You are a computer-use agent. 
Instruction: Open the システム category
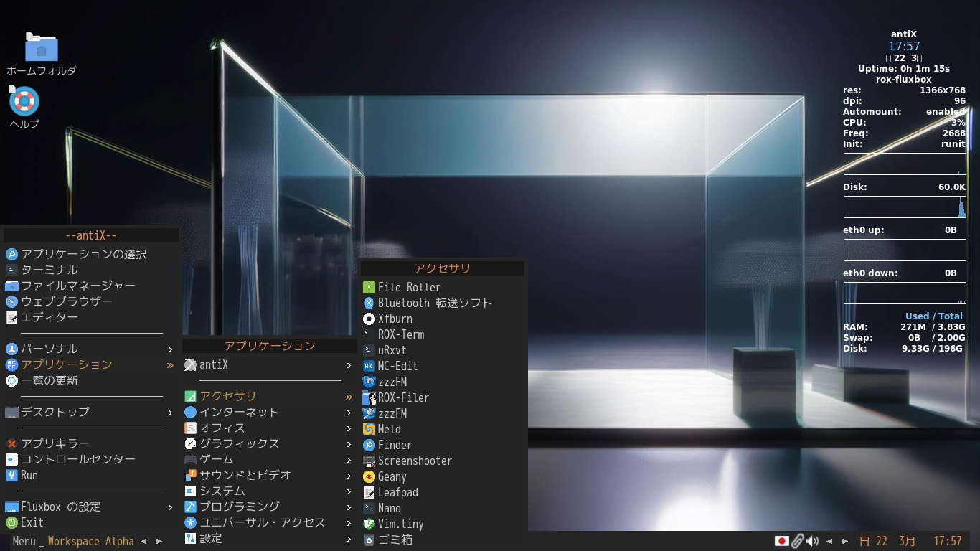pos(270,491)
